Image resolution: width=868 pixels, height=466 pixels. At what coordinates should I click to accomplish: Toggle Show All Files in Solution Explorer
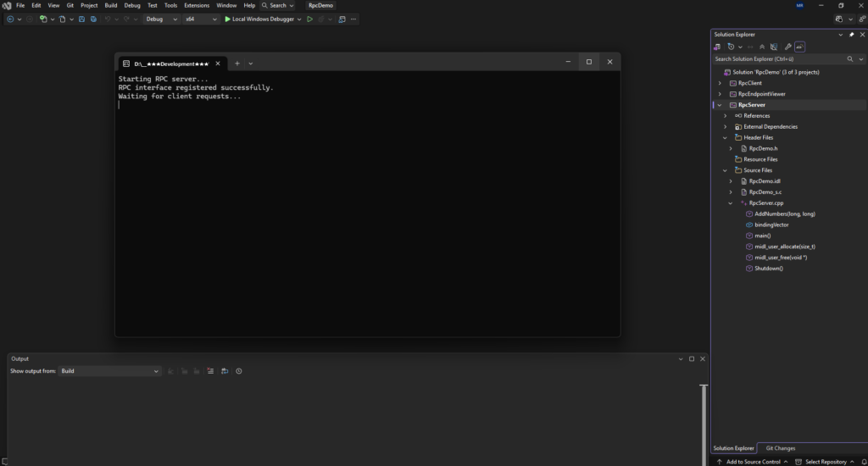click(x=774, y=47)
